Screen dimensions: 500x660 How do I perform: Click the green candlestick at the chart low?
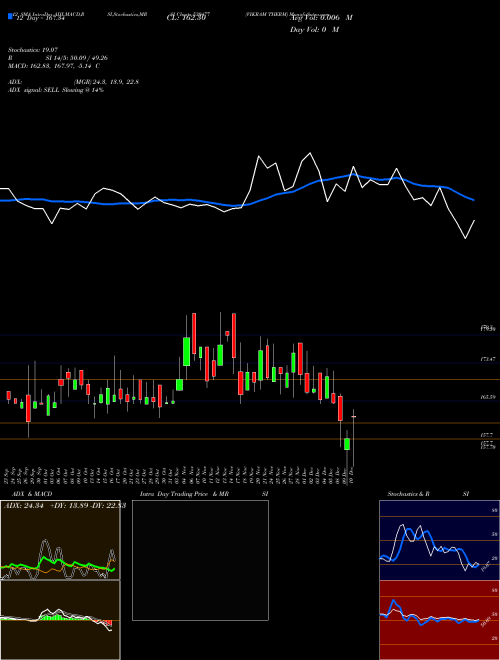click(347, 444)
